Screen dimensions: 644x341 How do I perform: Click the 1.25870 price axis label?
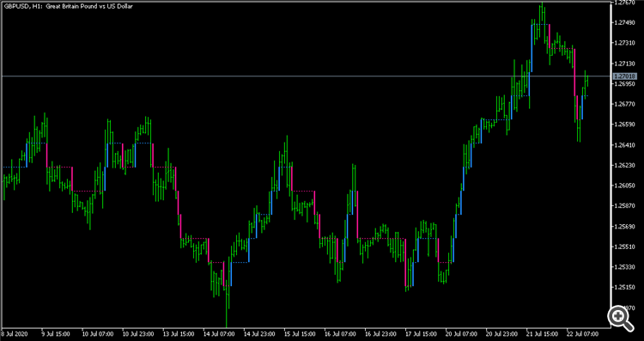[x=624, y=206]
